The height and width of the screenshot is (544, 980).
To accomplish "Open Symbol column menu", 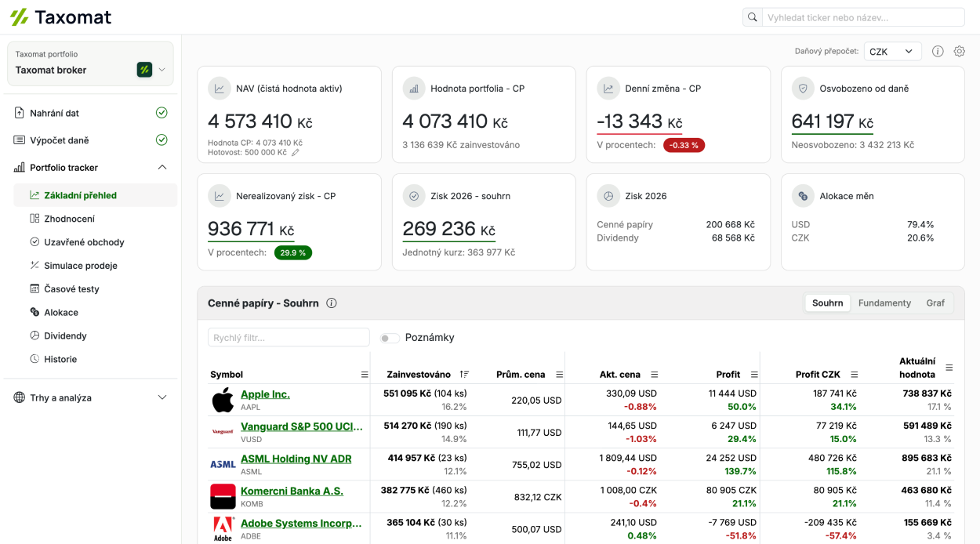I will [x=365, y=375].
